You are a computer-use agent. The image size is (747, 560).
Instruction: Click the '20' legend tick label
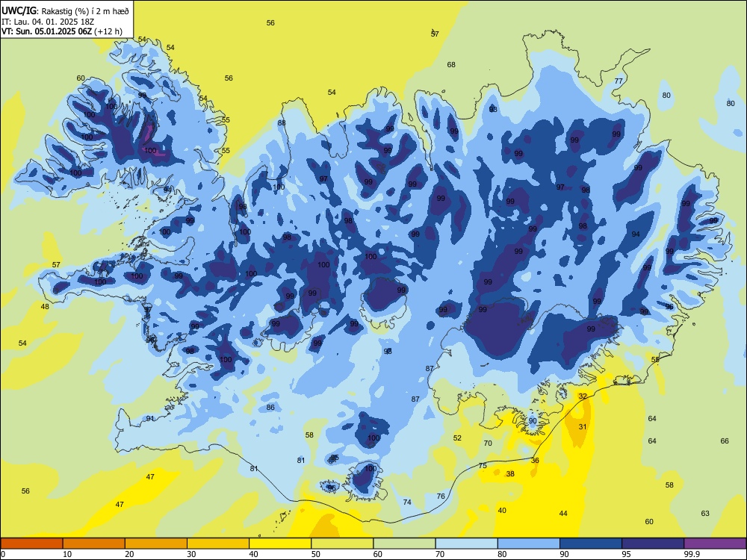click(129, 554)
